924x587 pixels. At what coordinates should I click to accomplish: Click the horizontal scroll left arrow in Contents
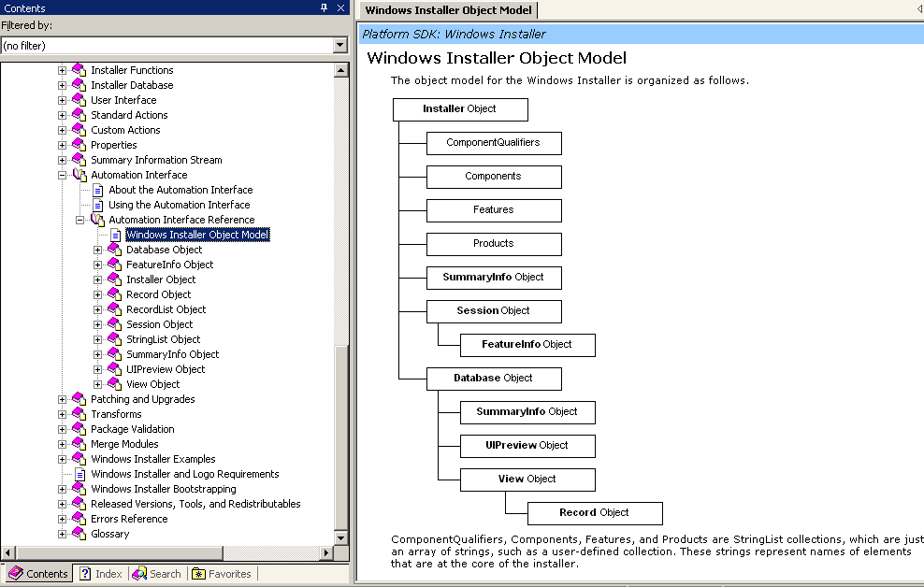[x=8, y=552]
